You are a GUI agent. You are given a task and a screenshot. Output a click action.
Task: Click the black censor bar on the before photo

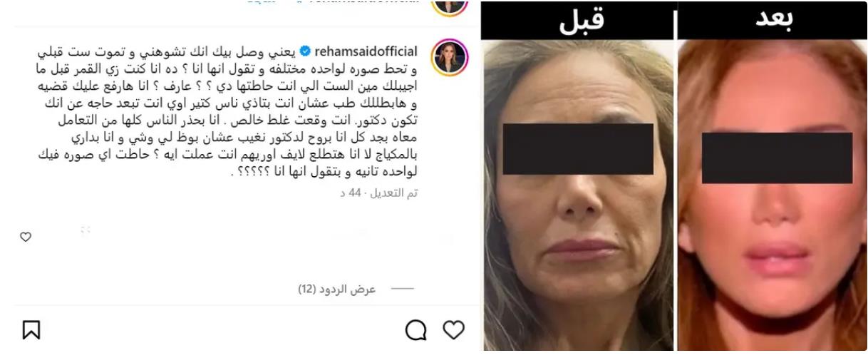click(x=578, y=149)
